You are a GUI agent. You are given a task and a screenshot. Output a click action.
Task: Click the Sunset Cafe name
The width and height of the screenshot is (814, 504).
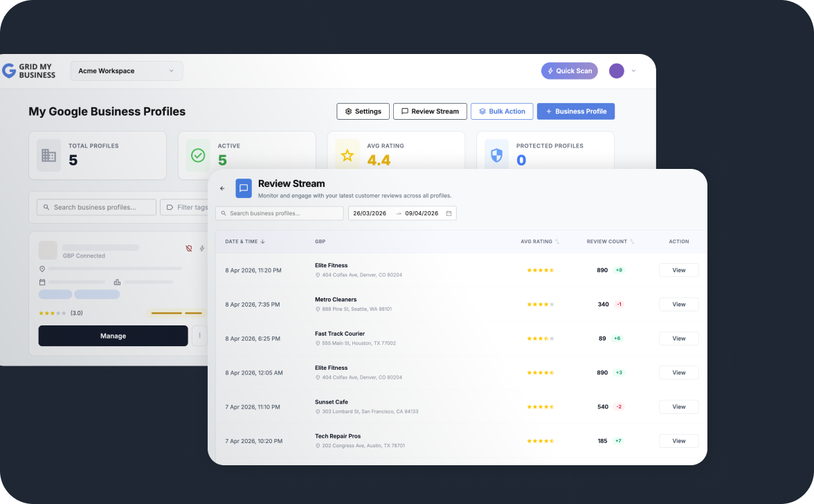point(331,402)
